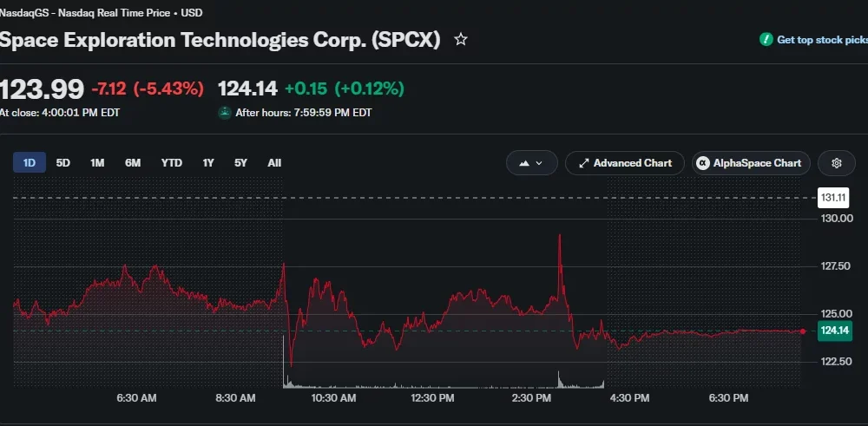Open the AlphaSpace Chart
Viewport: 868px width, 426px height.
point(751,163)
